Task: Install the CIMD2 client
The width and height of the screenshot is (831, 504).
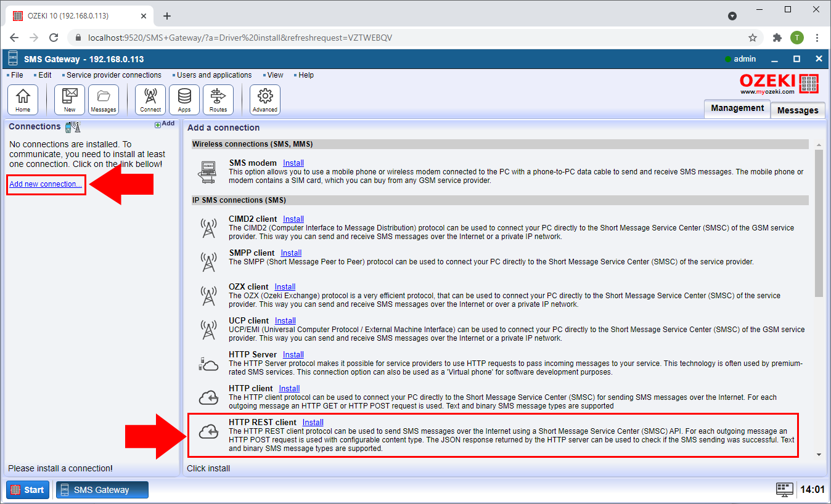Action: click(293, 219)
